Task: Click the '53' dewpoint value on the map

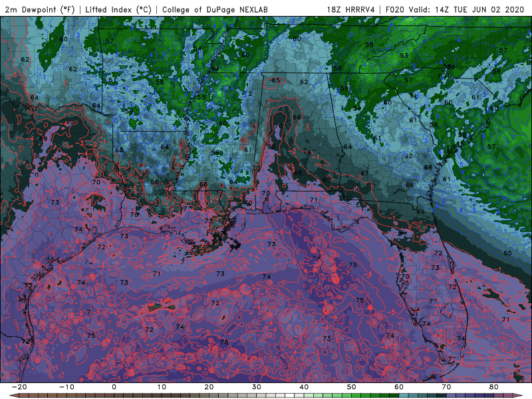Action: pos(404,56)
